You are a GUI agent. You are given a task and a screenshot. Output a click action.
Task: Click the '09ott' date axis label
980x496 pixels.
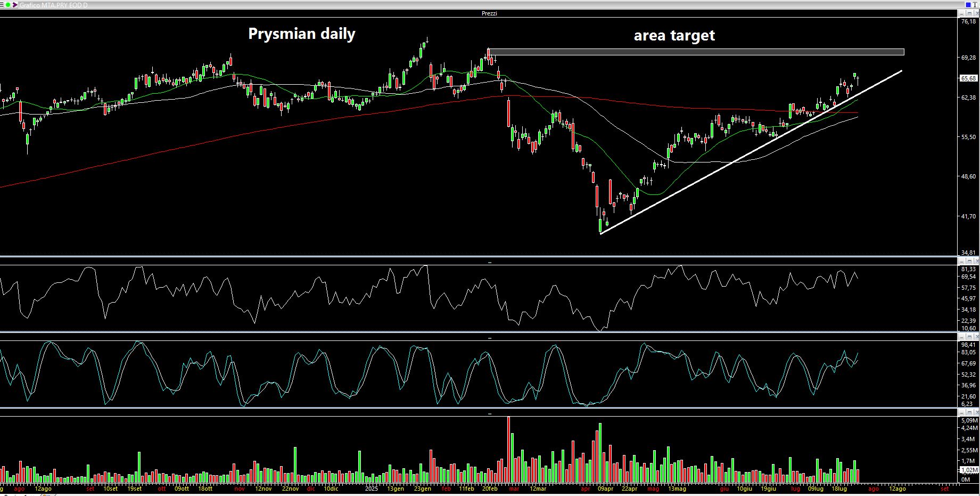pyautogui.click(x=182, y=489)
